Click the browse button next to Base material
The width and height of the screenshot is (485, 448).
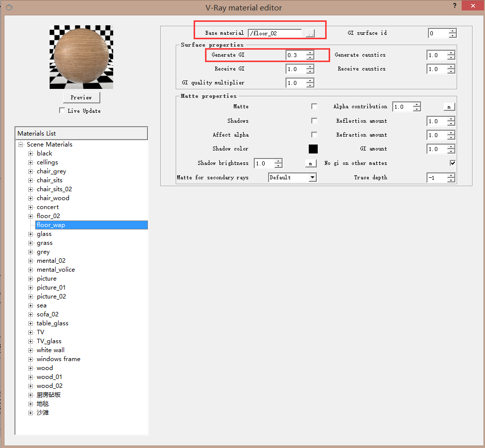[310, 33]
